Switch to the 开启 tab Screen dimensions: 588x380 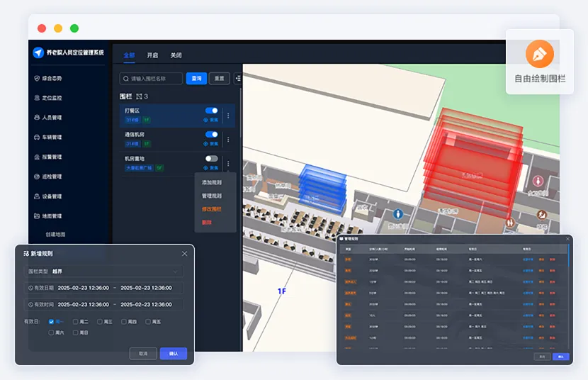click(x=152, y=55)
